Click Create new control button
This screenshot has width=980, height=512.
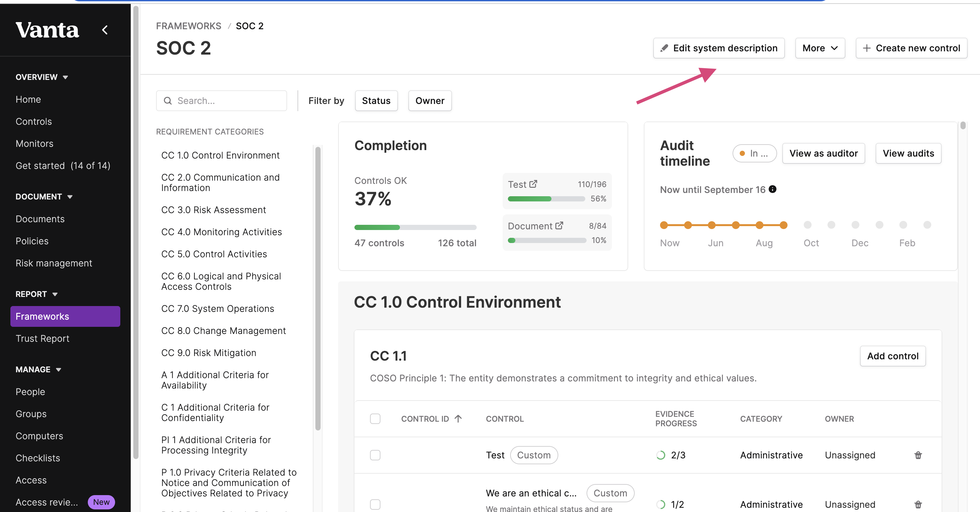[x=911, y=48]
